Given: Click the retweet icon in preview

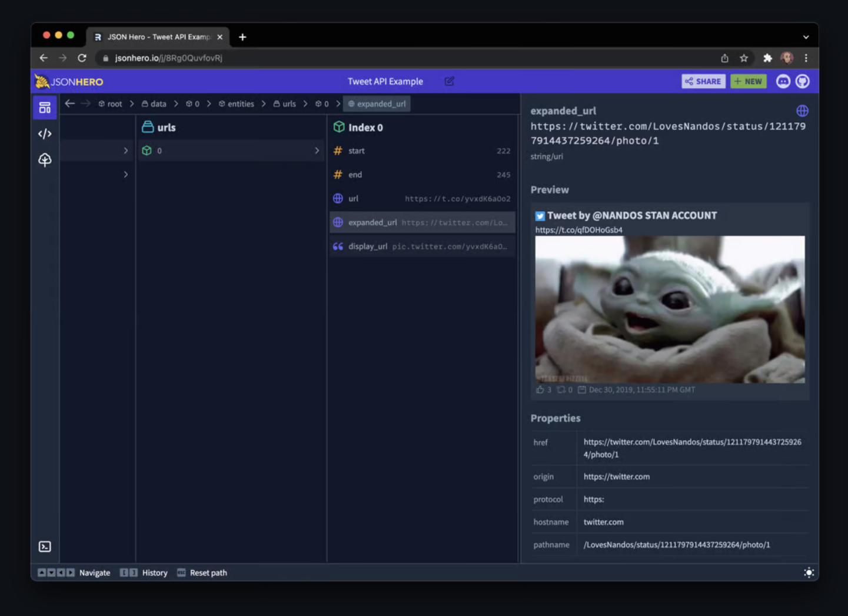Looking at the screenshot, I should pos(561,389).
